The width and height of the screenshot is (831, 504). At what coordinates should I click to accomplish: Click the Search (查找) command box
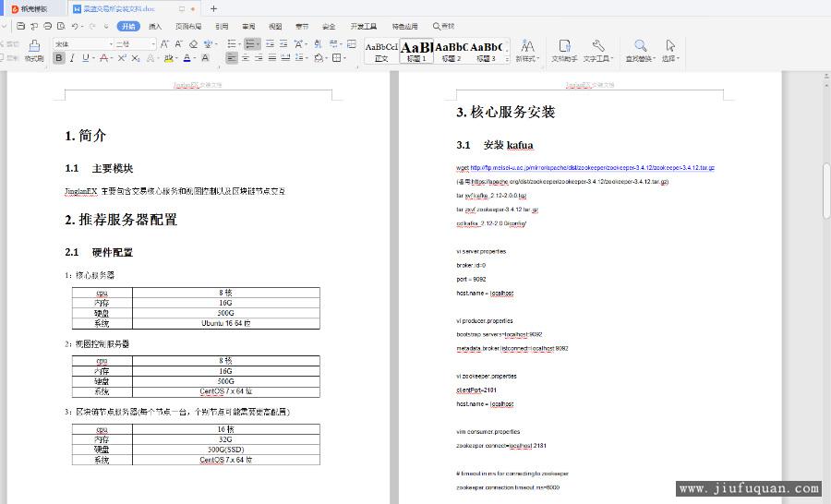pyautogui.click(x=443, y=26)
